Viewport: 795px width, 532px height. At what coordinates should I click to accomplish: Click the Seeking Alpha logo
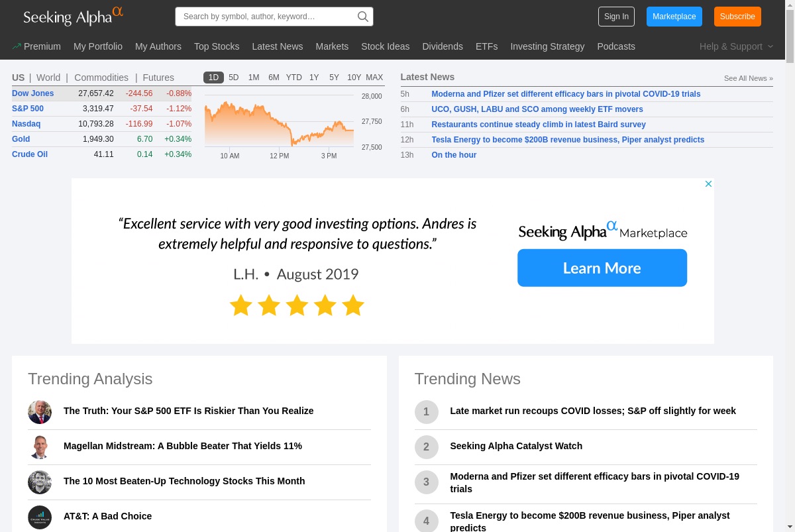coord(73,17)
